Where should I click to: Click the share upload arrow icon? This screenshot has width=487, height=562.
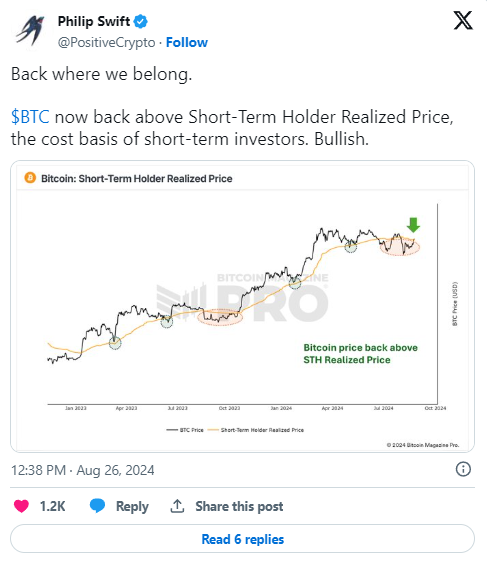coord(177,506)
